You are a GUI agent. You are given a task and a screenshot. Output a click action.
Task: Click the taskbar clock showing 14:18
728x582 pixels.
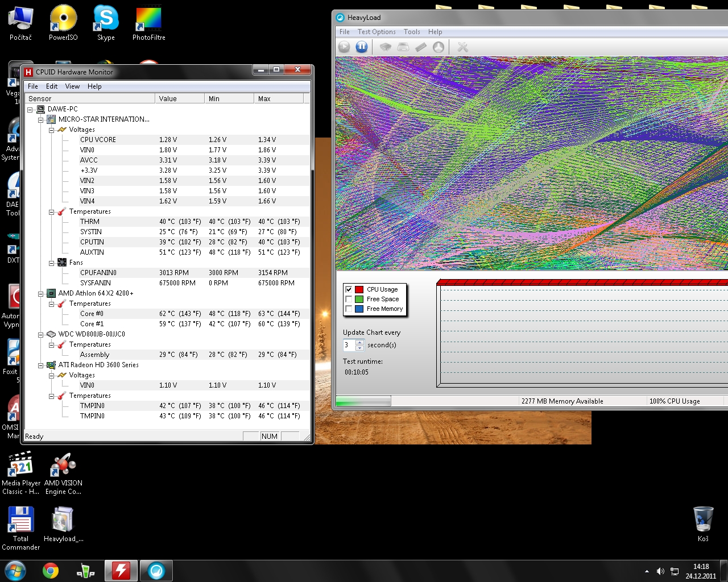pyautogui.click(x=701, y=571)
